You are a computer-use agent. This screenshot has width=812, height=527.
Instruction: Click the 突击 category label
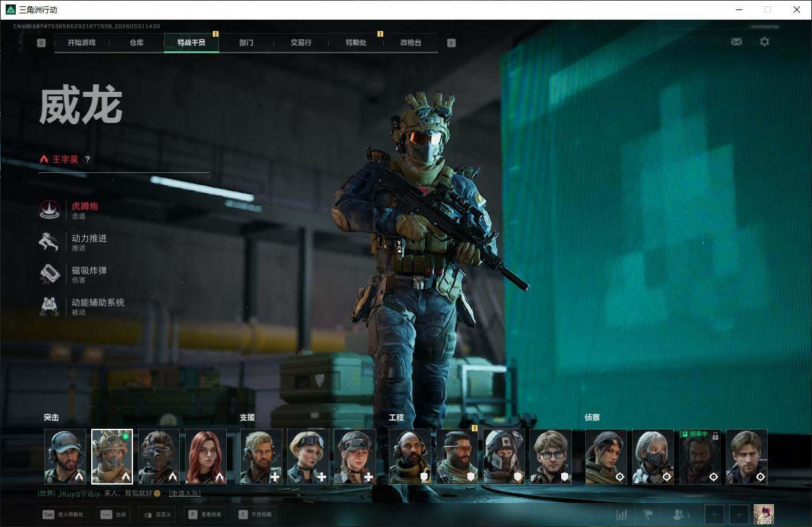click(51, 417)
